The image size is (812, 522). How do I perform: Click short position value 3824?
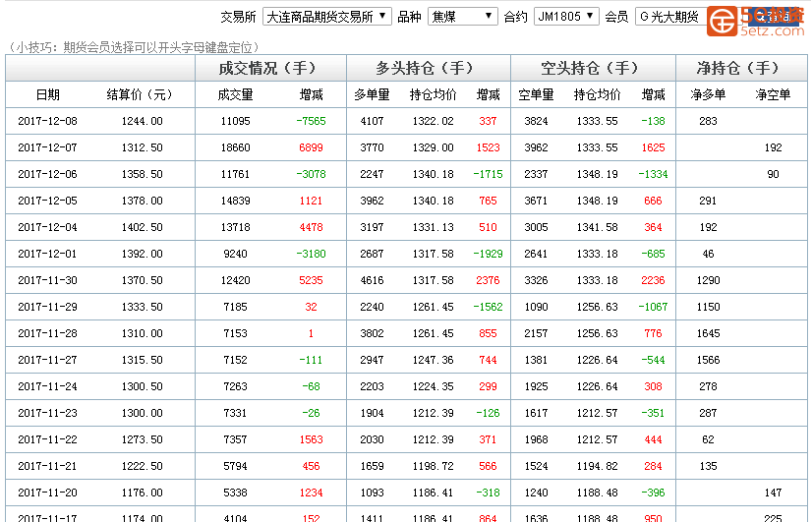click(536, 121)
